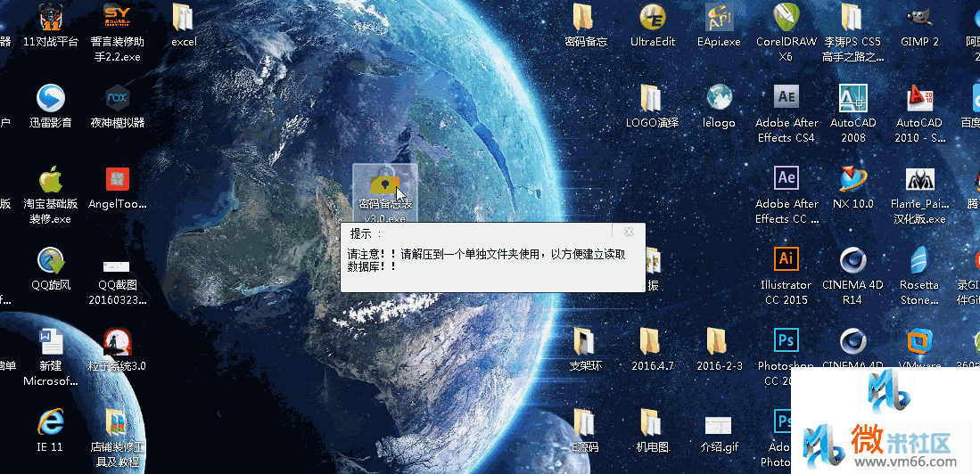Launch CINEMA 4D R14 shortcut
Image resolution: width=980 pixels, height=474 pixels.
853,276
